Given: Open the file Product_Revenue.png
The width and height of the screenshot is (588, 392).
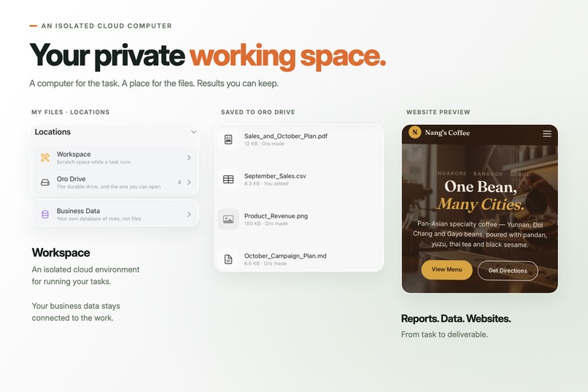Looking at the screenshot, I should pos(276,216).
